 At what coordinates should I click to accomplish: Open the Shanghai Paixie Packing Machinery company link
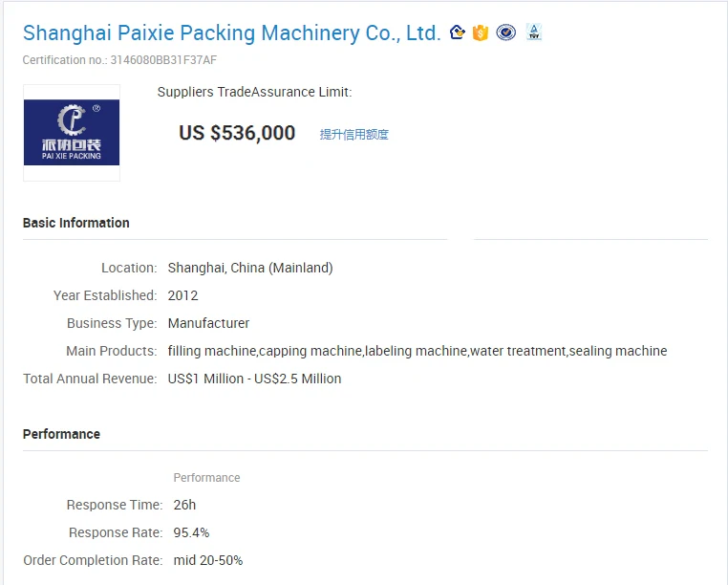coord(231,33)
